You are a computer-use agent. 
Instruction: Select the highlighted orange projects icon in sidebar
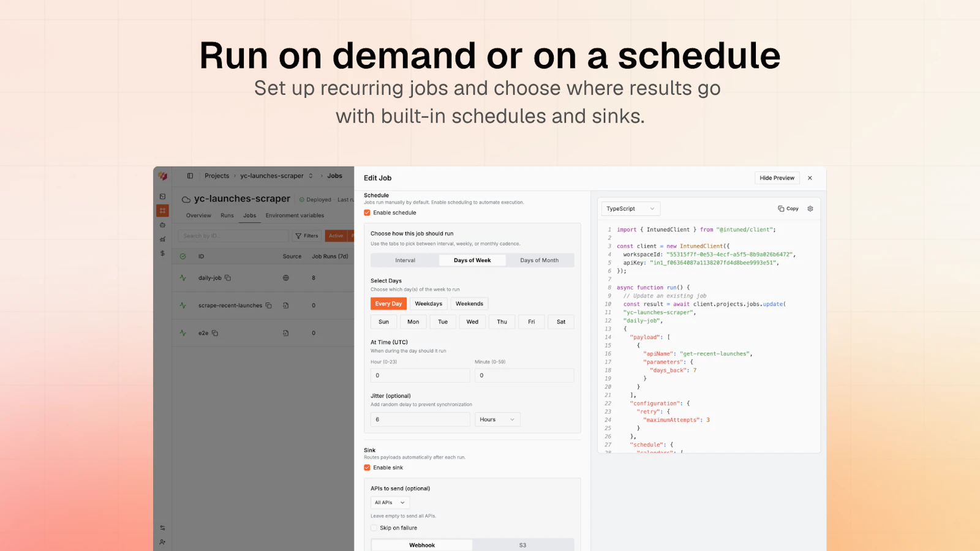click(162, 211)
